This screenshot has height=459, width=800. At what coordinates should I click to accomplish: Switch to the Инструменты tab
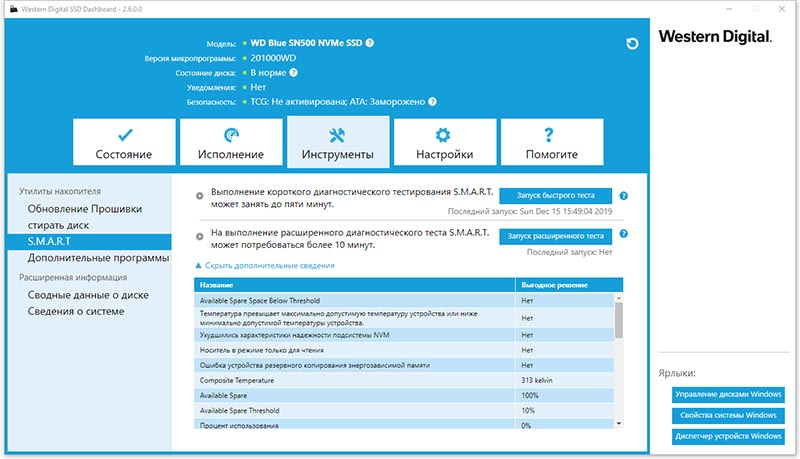pyautogui.click(x=338, y=142)
